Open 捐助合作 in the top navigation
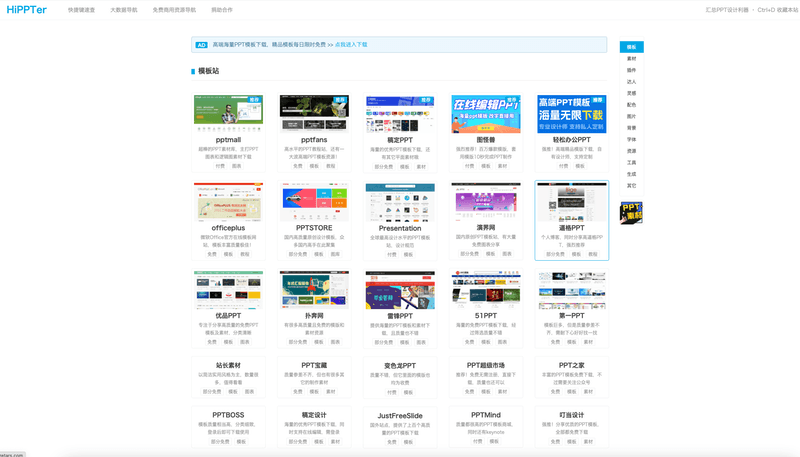The image size is (800, 457). click(x=222, y=10)
